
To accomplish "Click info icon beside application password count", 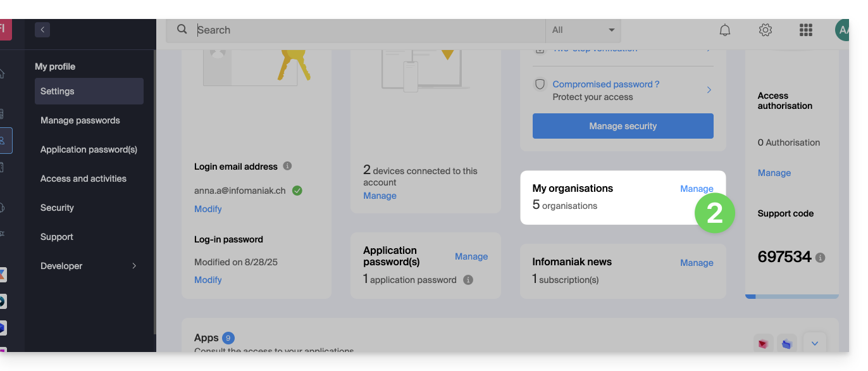I will point(468,280).
